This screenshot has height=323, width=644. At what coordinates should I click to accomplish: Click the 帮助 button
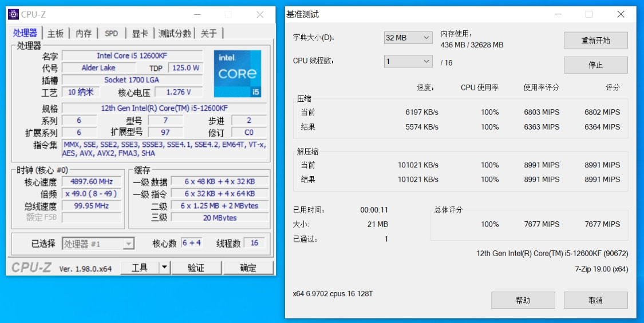(523, 300)
